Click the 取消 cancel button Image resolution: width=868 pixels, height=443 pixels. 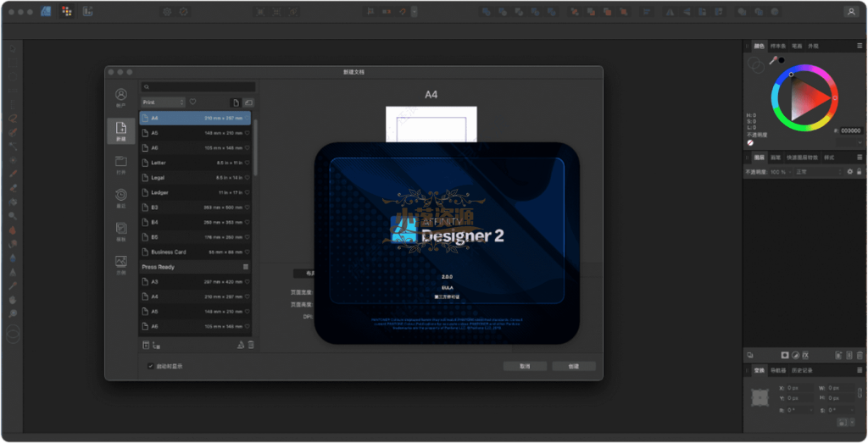[525, 366]
